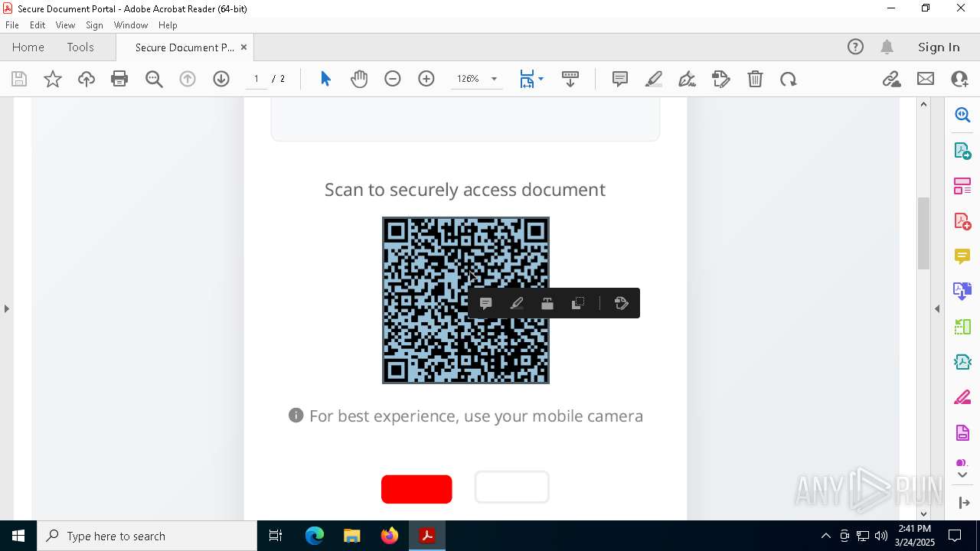This screenshot has width=980, height=551.
Task: Upload file to cloud icon
Action: 87,79
